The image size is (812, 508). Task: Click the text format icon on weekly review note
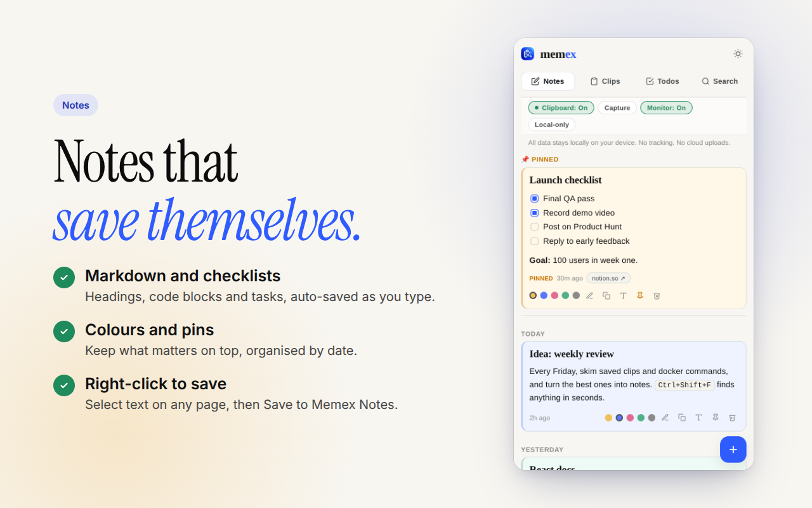[698, 418]
